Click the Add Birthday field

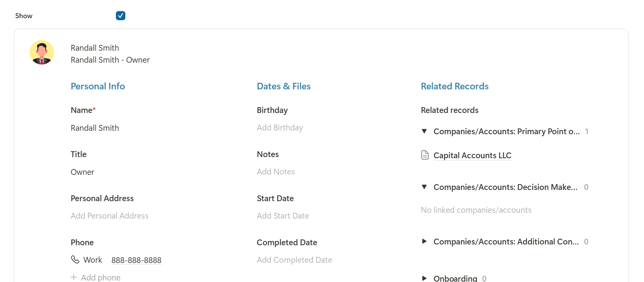[x=280, y=128]
